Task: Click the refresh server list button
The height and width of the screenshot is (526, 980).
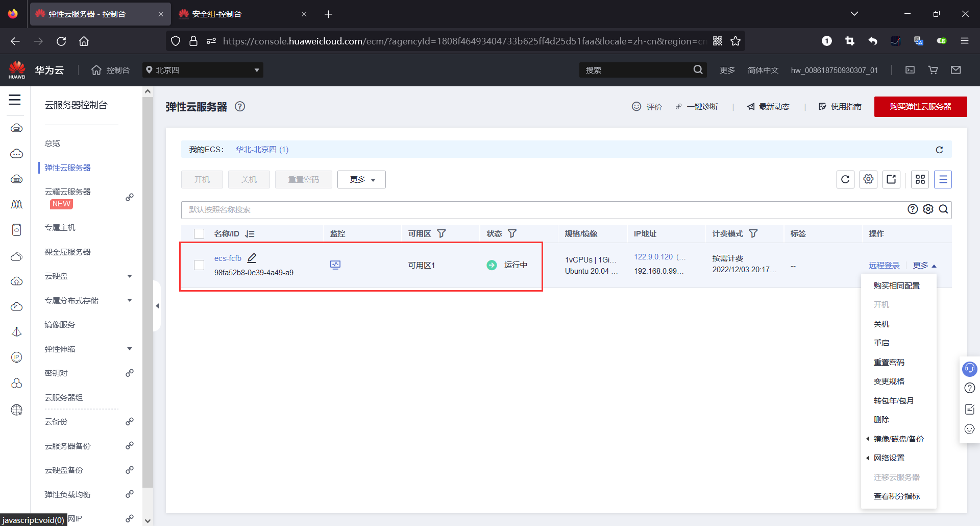Action: pyautogui.click(x=845, y=179)
